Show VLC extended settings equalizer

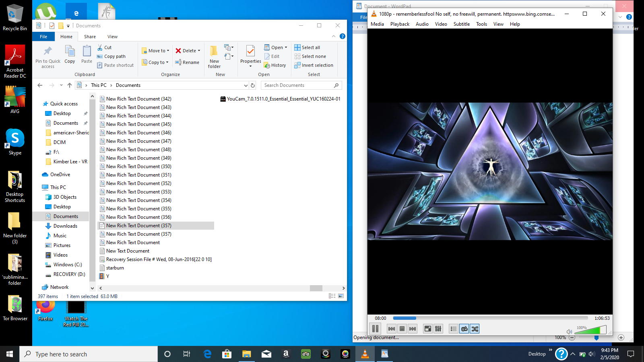coord(438,329)
